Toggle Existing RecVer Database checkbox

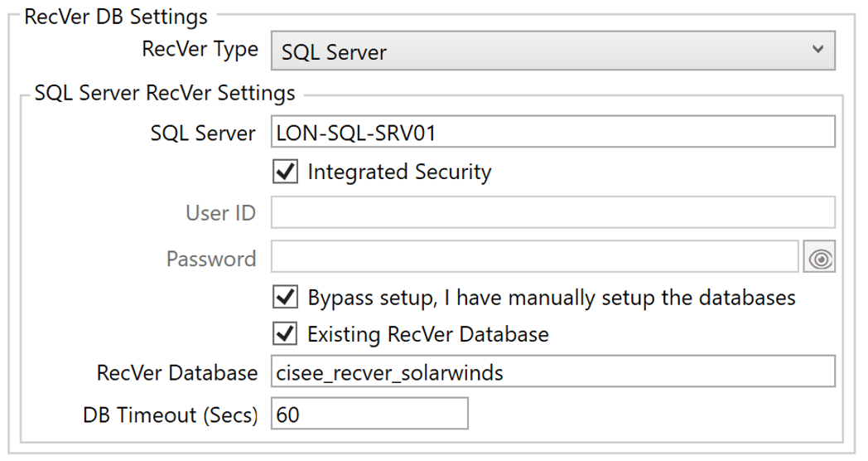coord(285,333)
